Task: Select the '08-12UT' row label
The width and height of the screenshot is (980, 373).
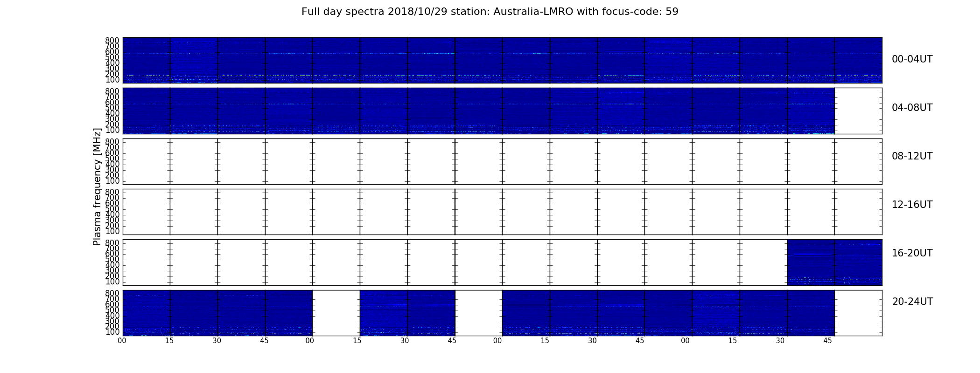Action: point(912,156)
